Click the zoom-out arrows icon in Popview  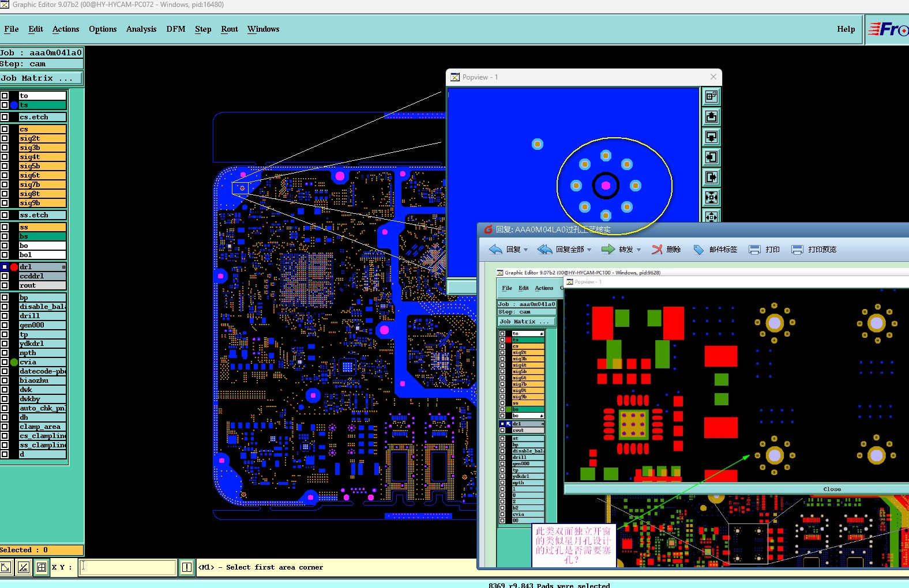(711, 216)
